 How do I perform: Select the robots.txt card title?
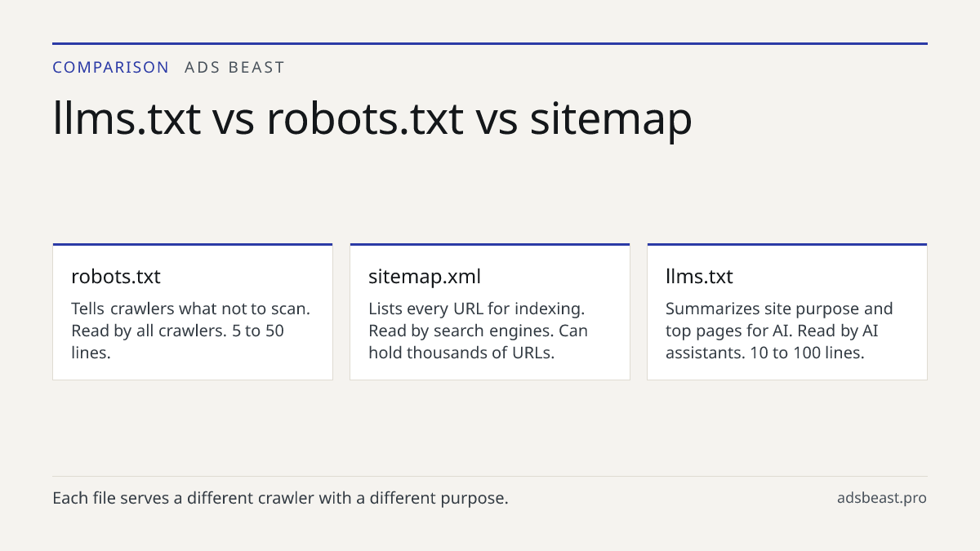[116, 277]
